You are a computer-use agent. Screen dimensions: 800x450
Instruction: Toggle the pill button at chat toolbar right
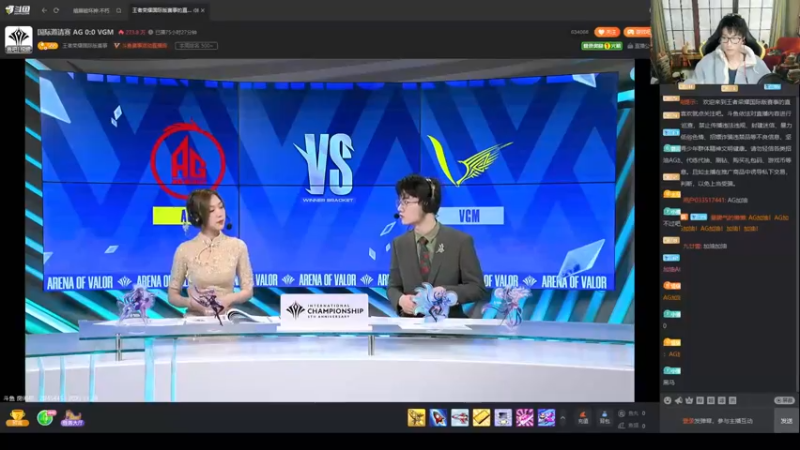click(784, 401)
